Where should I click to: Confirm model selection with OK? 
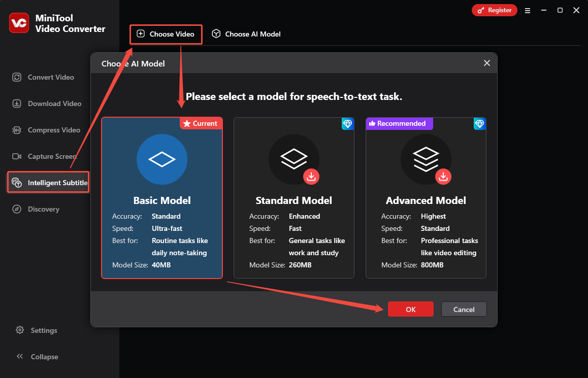click(x=410, y=309)
